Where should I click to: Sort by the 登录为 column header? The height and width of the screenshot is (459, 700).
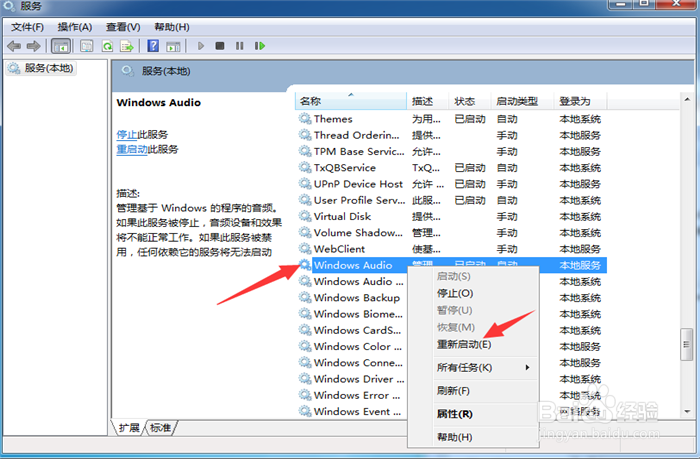click(x=580, y=101)
